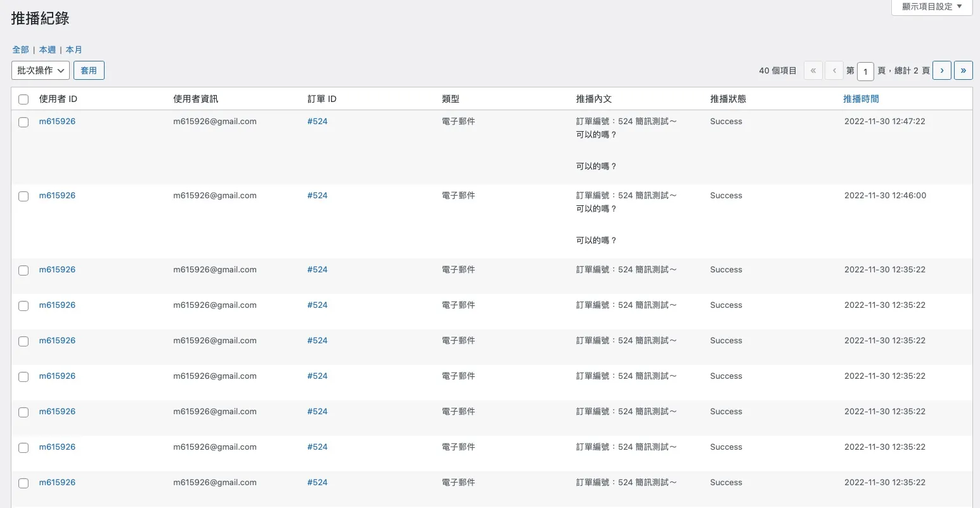Viewport: 980px width, 508px height.
Task: Check the last visible row's checkbox
Action: point(23,483)
